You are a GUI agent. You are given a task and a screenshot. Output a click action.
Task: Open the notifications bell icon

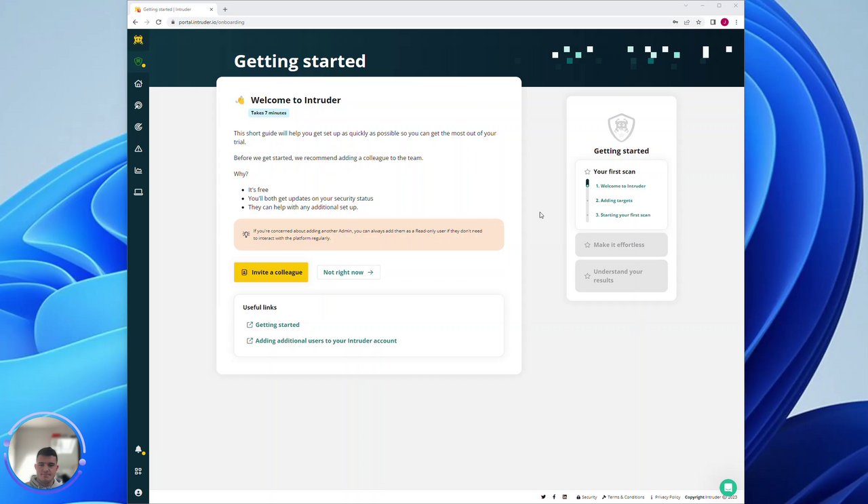point(138,450)
